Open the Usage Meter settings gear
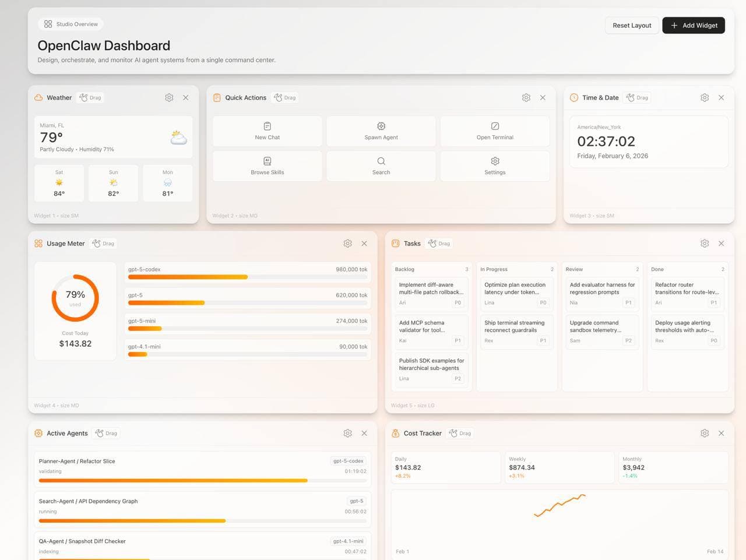This screenshot has width=746, height=560. [x=348, y=243]
